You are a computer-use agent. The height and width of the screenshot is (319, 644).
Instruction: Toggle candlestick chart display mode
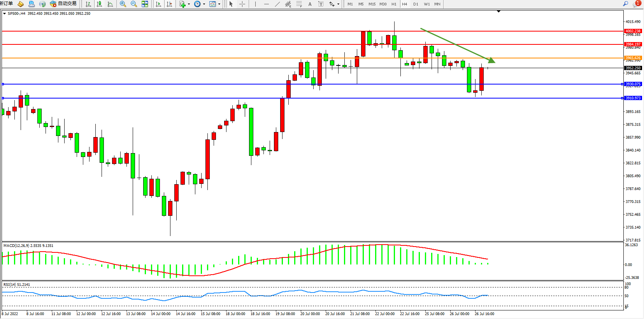coord(99,4)
